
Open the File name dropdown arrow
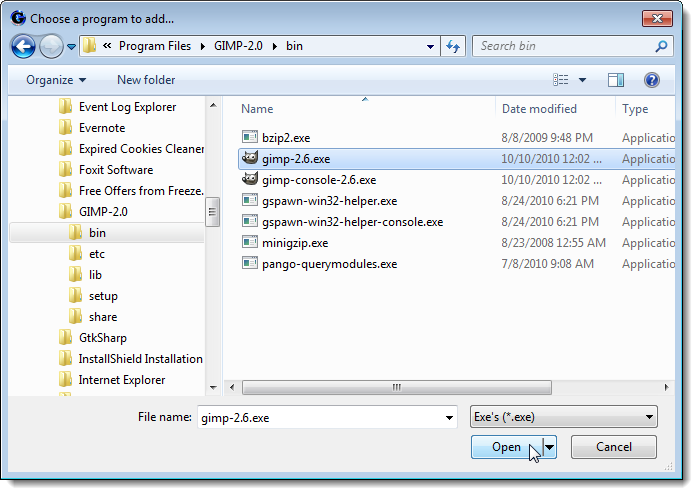click(x=449, y=418)
